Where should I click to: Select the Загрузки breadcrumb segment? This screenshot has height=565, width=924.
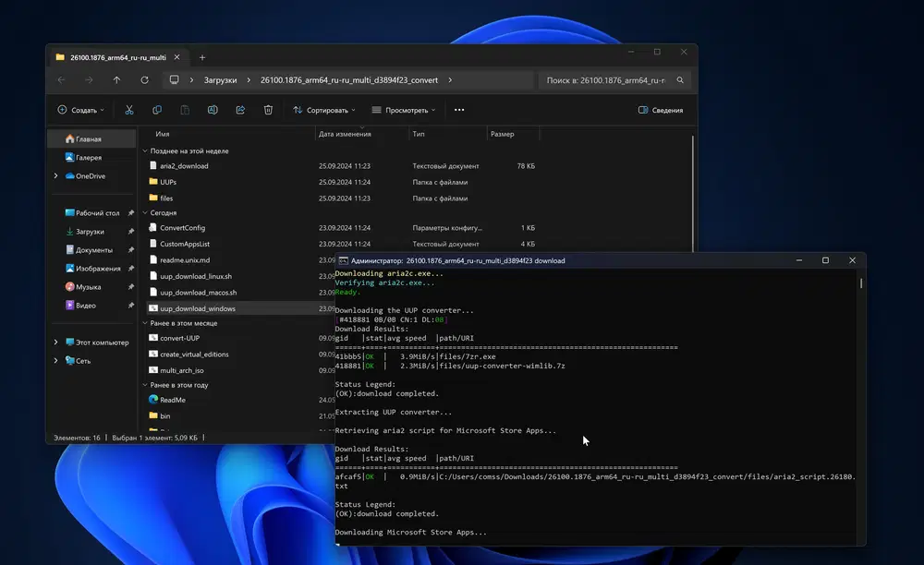tap(221, 80)
